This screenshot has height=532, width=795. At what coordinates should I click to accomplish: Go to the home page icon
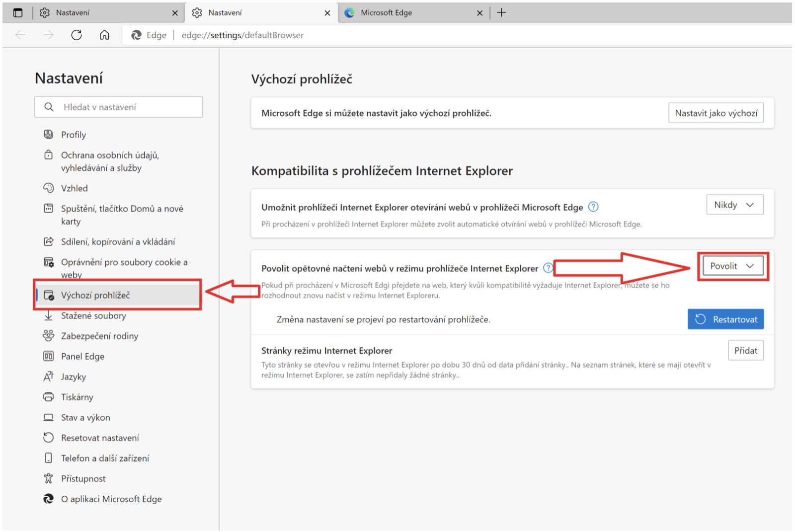click(x=104, y=35)
